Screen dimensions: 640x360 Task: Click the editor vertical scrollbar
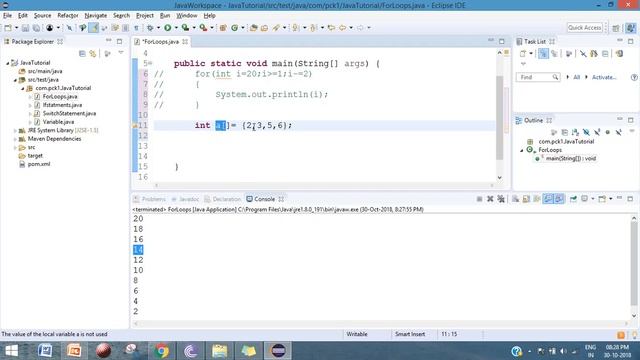coord(500,118)
